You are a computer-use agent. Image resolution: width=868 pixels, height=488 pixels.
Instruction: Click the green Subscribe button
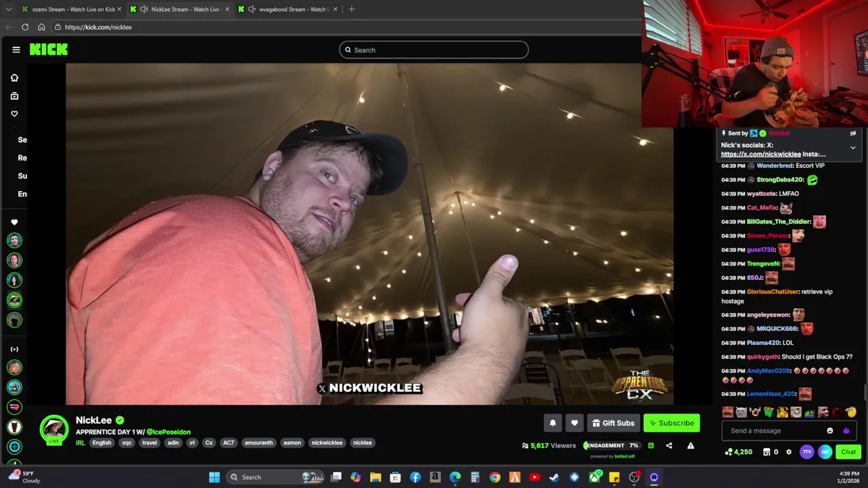(x=671, y=423)
